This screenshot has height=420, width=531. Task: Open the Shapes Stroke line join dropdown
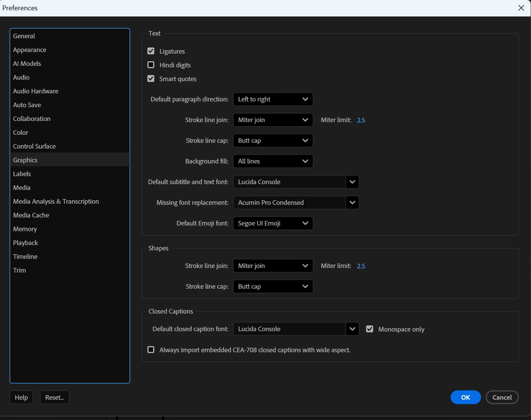(x=273, y=266)
